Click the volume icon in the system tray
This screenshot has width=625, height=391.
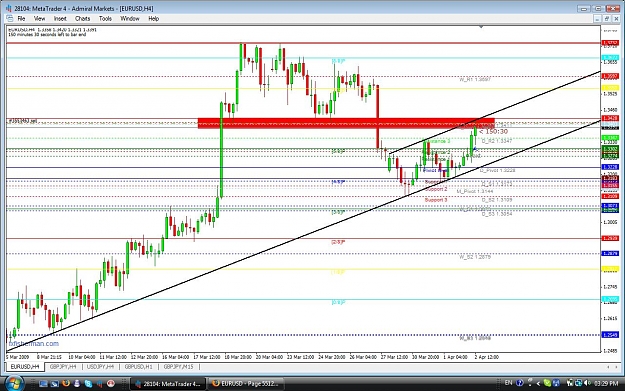(x=587, y=383)
